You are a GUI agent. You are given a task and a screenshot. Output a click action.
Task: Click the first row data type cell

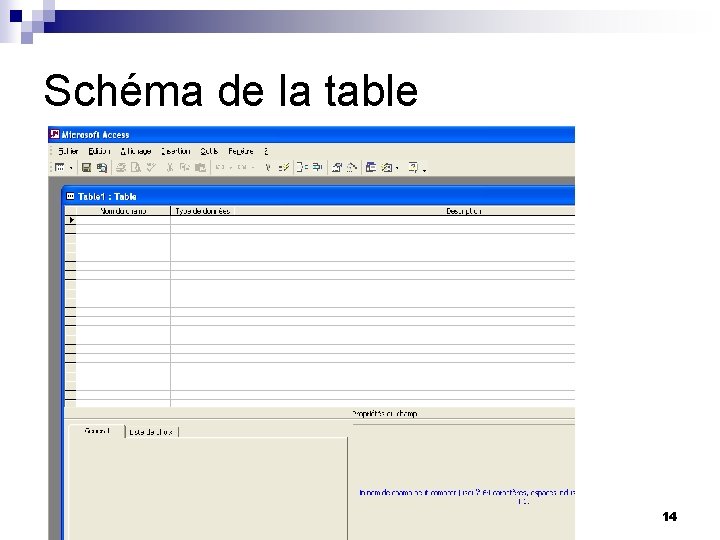point(202,220)
